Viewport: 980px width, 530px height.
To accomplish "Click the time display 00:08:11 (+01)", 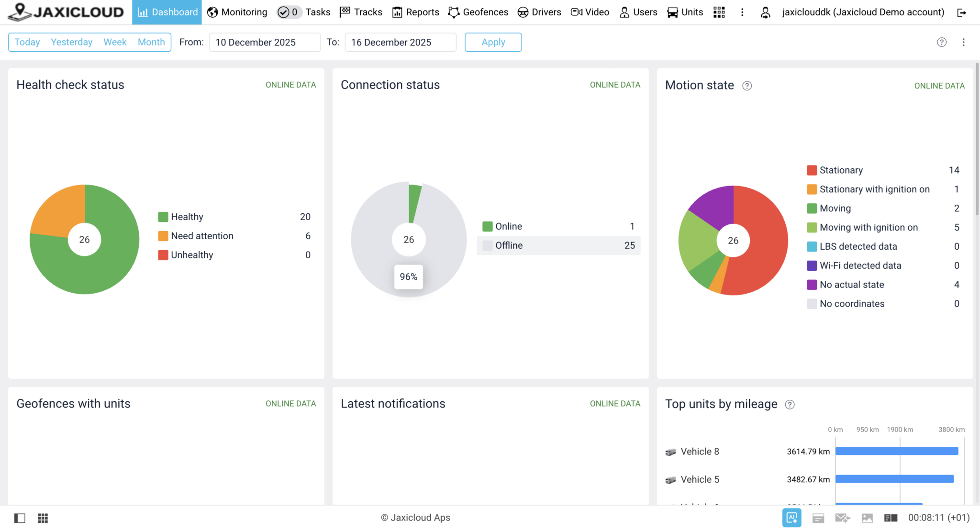I will pyautogui.click(x=939, y=518).
